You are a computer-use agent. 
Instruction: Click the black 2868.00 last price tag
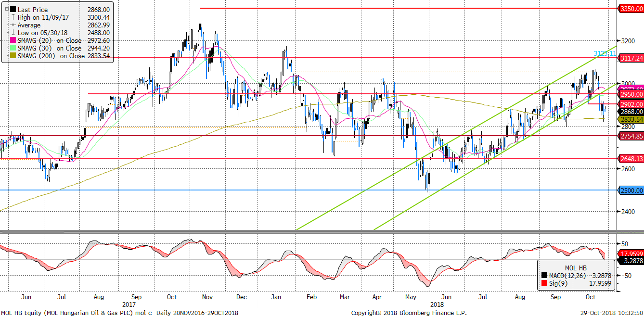coord(631,111)
